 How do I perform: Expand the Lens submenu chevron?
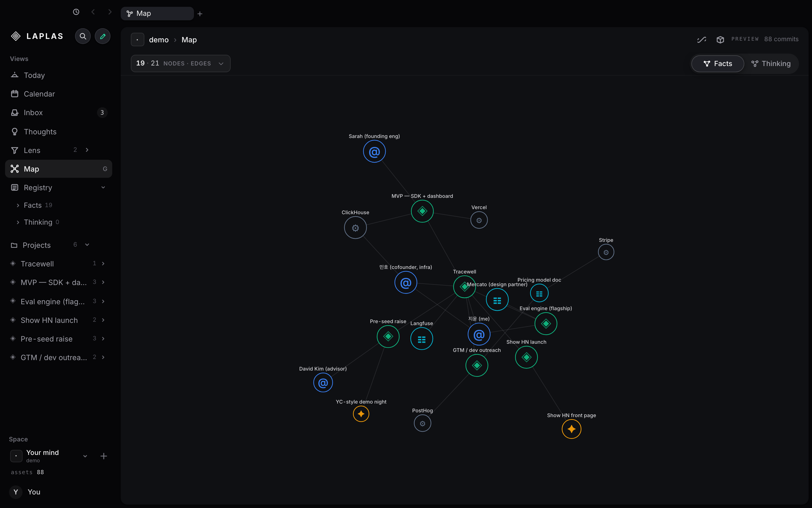pyautogui.click(x=87, y=150)
